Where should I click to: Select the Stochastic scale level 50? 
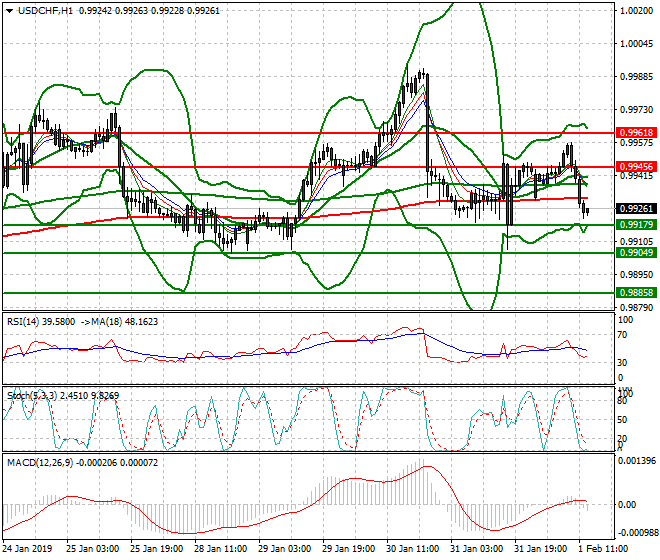(x=623, y=420)
